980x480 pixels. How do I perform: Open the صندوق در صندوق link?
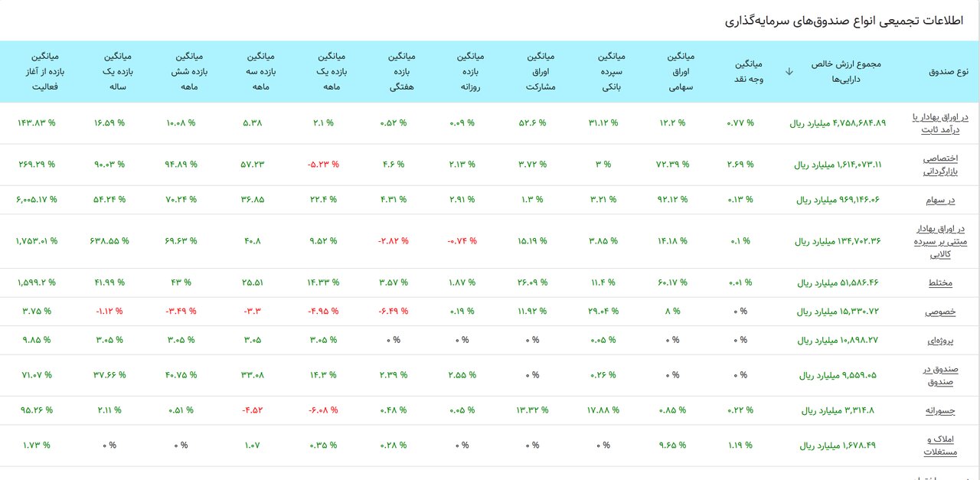(x=940, y=375)
